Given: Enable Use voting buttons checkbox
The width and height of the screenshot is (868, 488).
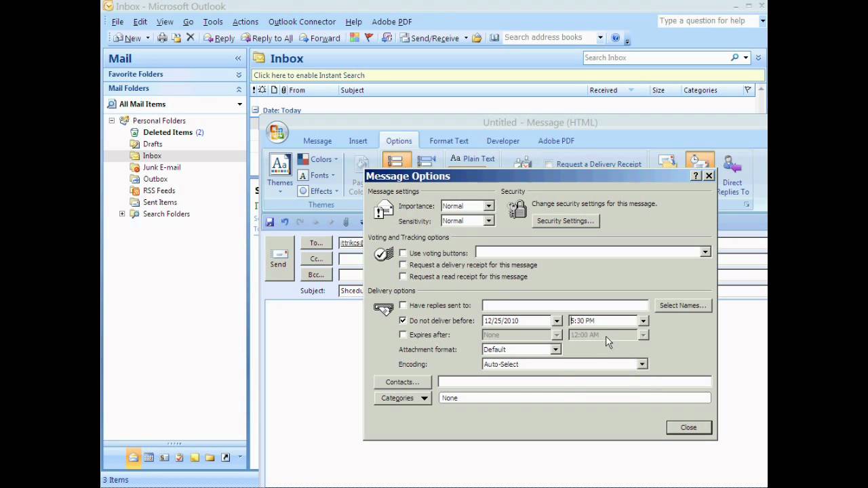Looking at the screenshot, I should click(403, 253).
